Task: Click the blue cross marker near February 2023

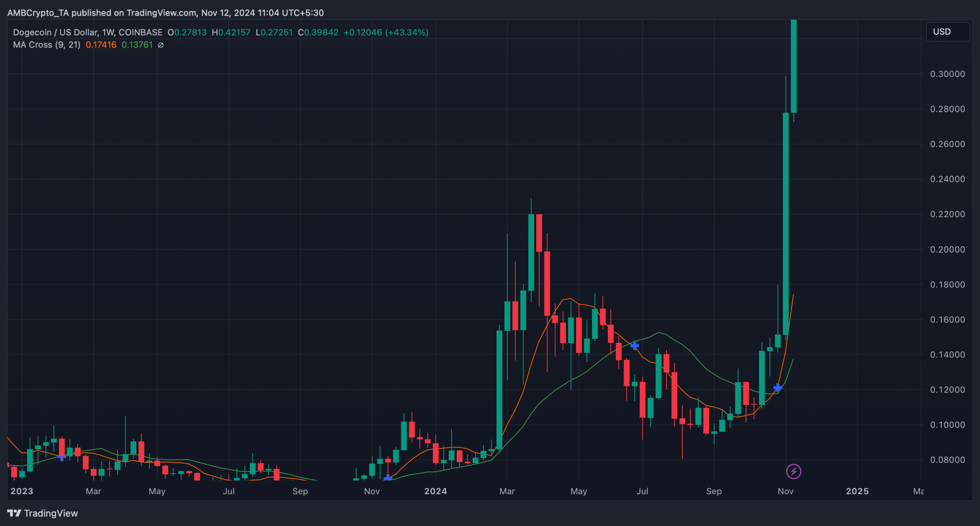Action: tap(62, 457)
